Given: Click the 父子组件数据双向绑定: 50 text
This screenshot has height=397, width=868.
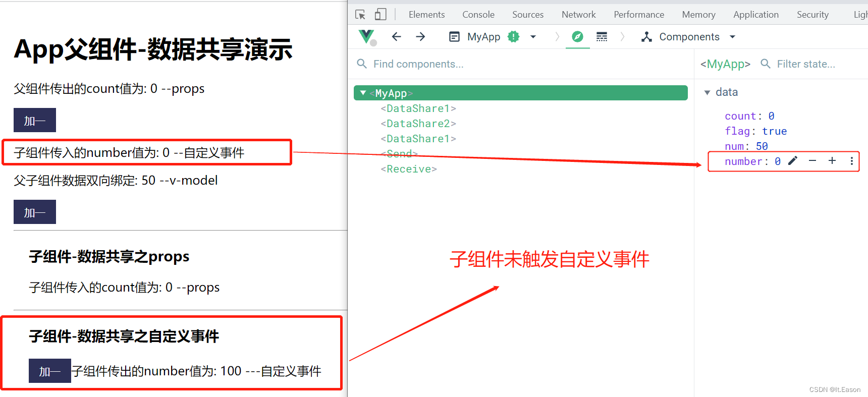Looking at the screenshot, I should point(84,181).
